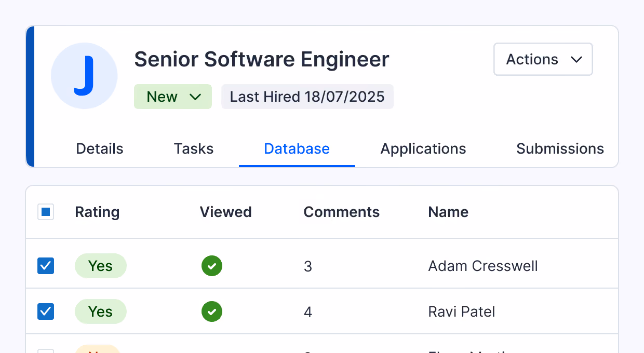Screen dimensions: 644x353
Task: Open the Applications tab
Action: (423, 148)
